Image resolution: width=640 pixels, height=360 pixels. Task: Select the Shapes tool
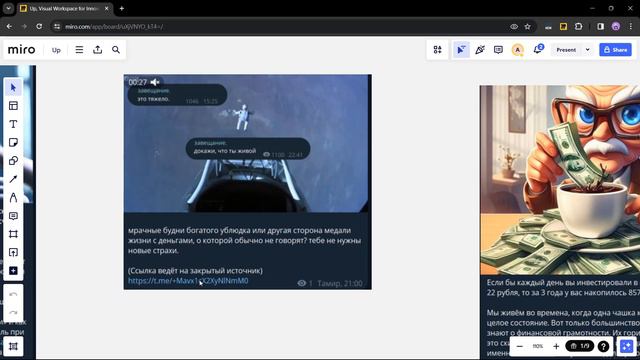[x=13, y=161]
